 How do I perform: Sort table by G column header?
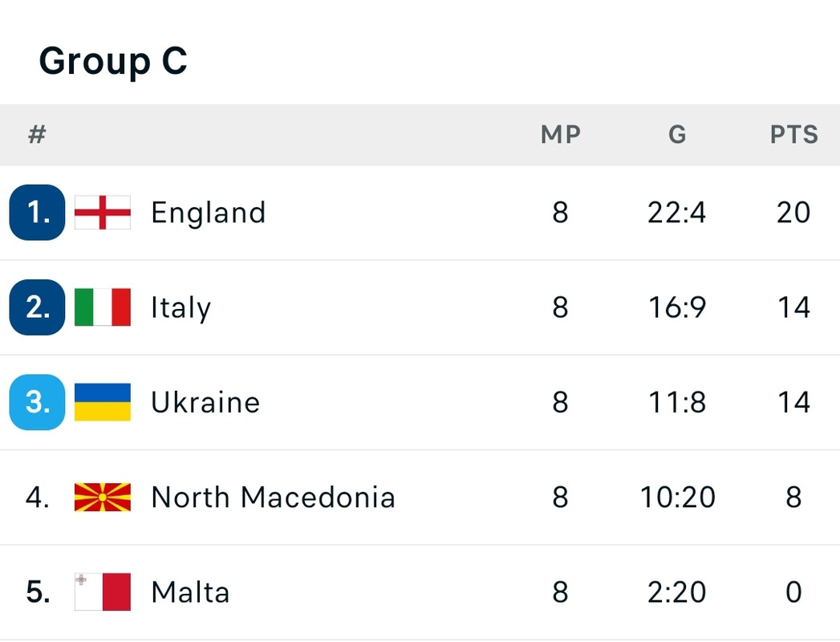tap(677, 135)
